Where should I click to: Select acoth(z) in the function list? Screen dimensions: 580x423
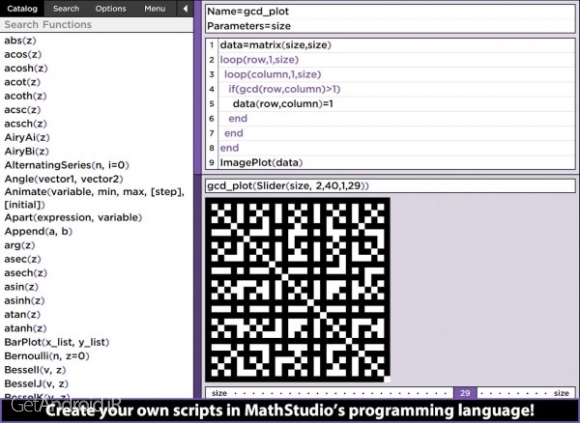point(26,96)
